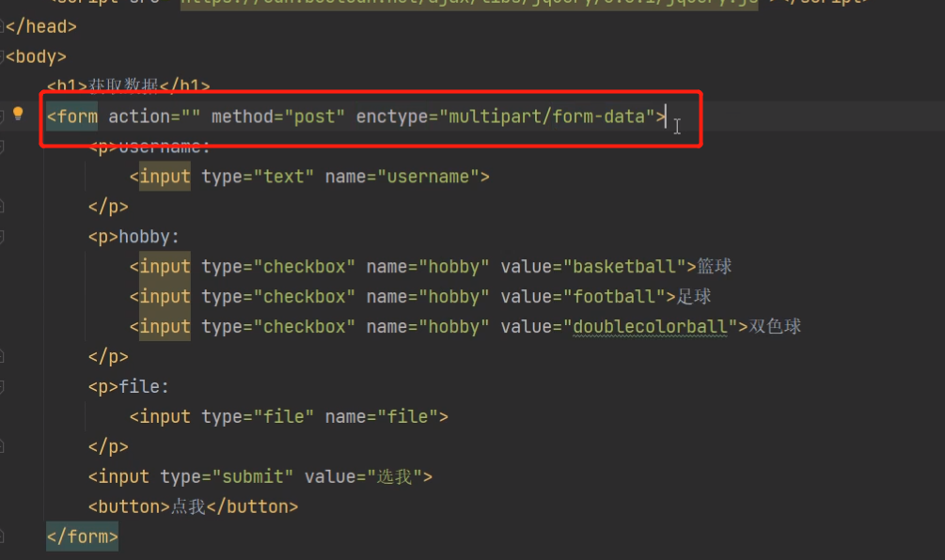This screenshot has width=945, height=560.
Task: Click the method "post" value
Action: click(x=315, y=117)
